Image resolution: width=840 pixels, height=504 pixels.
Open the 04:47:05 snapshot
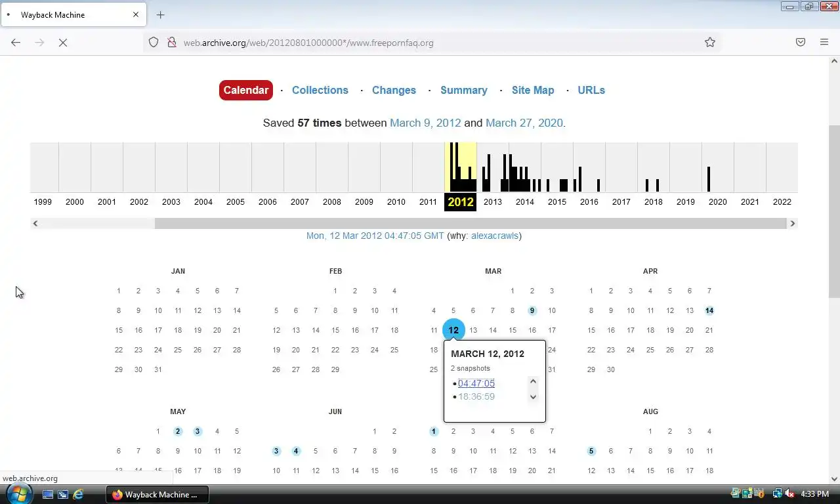[476, 383]
